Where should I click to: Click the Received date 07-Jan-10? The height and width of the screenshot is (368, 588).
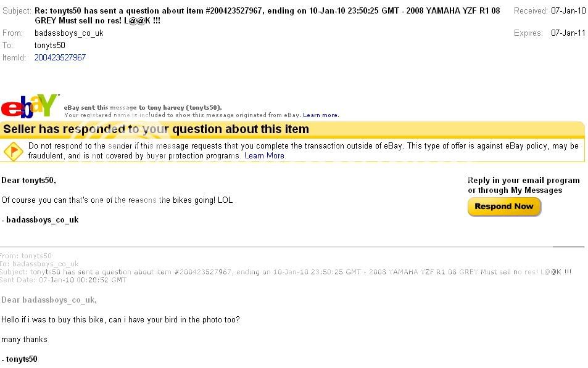(568, 11)
